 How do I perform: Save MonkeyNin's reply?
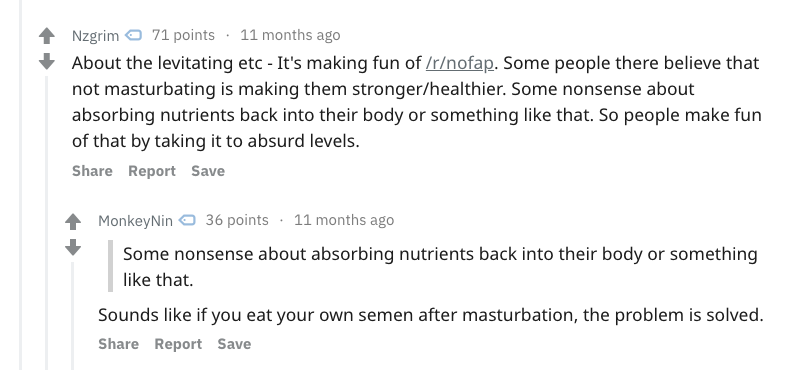pyautogui.click(x=234, y=344)
